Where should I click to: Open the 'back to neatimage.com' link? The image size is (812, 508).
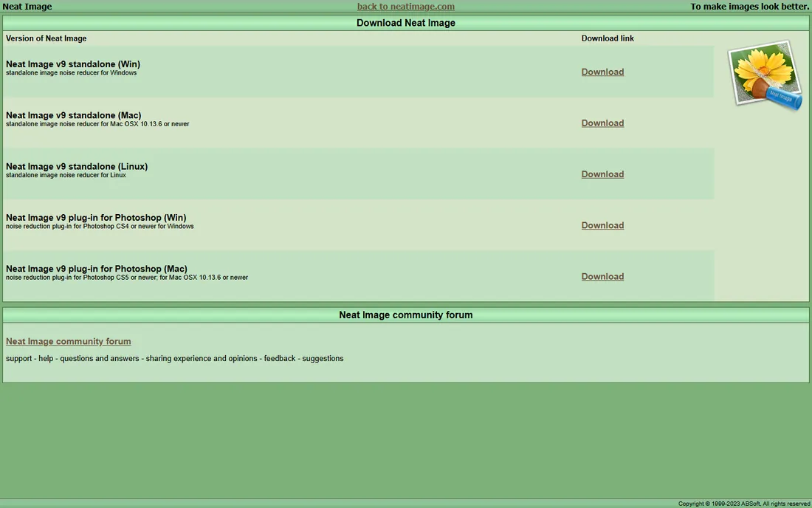(405, 7)
